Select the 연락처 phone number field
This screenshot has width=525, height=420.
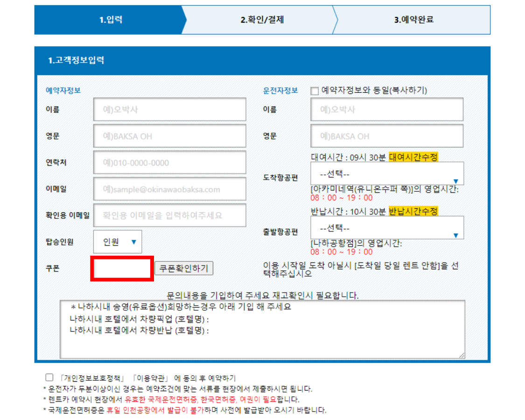tap(169, 163)
